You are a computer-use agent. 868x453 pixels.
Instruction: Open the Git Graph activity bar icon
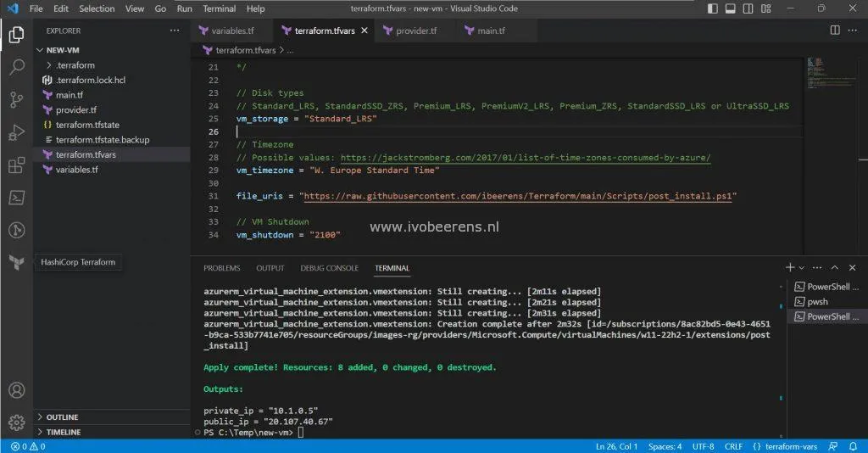pos(17,230)
